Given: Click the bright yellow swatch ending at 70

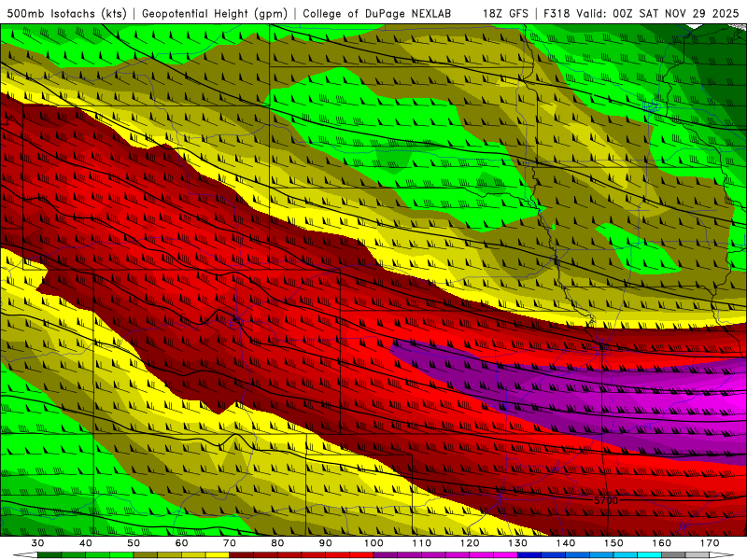Looking at the screenshot, I should click(218, 555).
